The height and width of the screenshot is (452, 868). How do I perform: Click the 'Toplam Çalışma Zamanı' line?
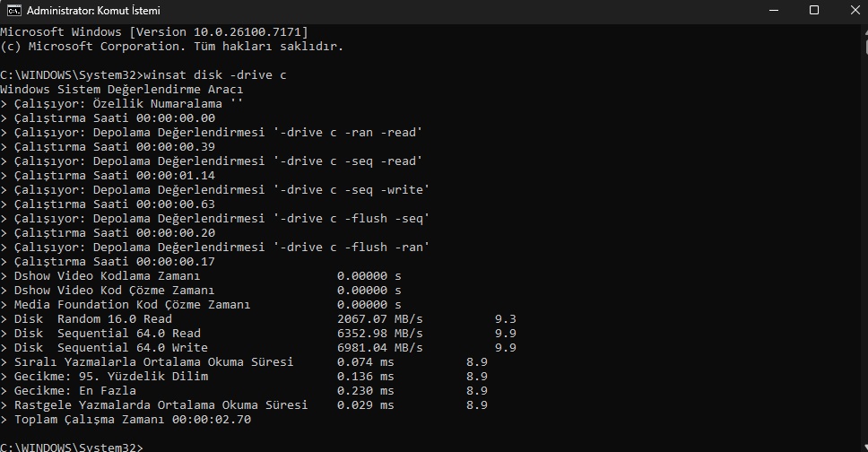point(126,420)
